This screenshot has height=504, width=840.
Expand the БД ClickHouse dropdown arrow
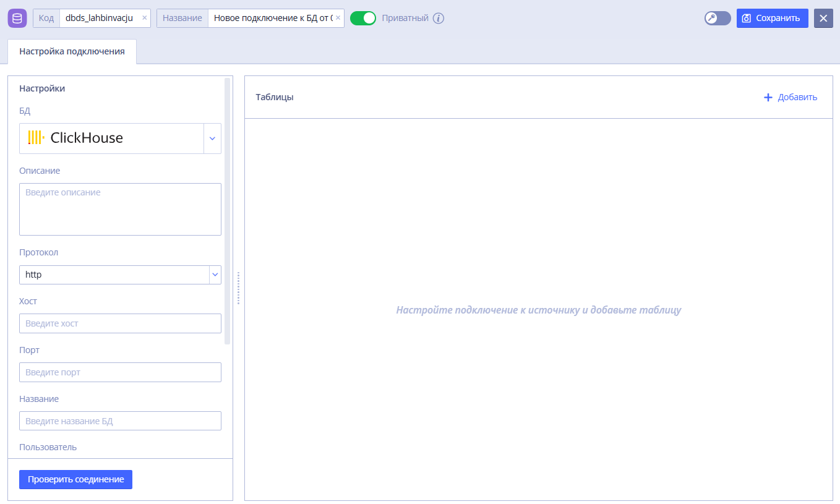tap(212, 138)
